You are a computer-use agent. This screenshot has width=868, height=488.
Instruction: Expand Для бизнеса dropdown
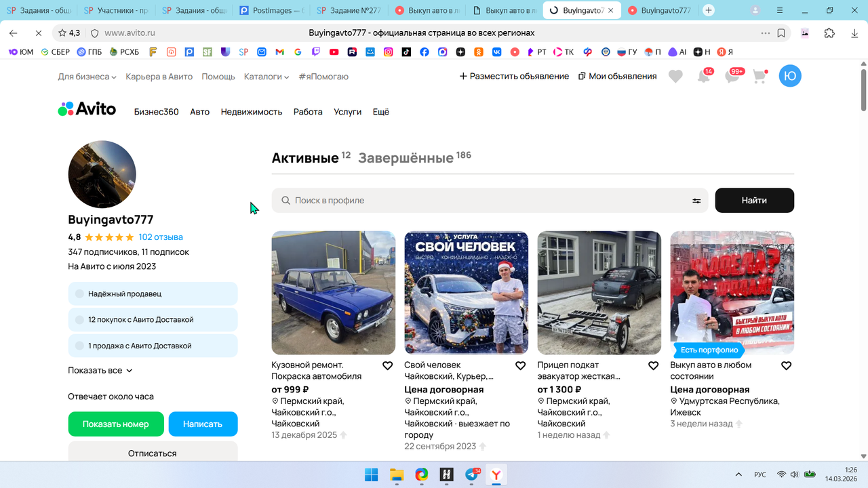click(x=87, y=77)
